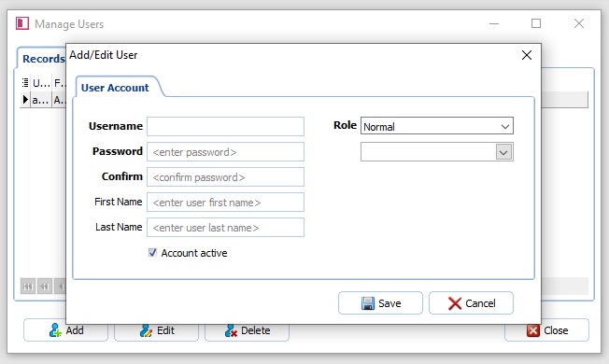609x364 pixels.
Task: Click the Manage Users app icon
Action: click(x=22, y=23)
